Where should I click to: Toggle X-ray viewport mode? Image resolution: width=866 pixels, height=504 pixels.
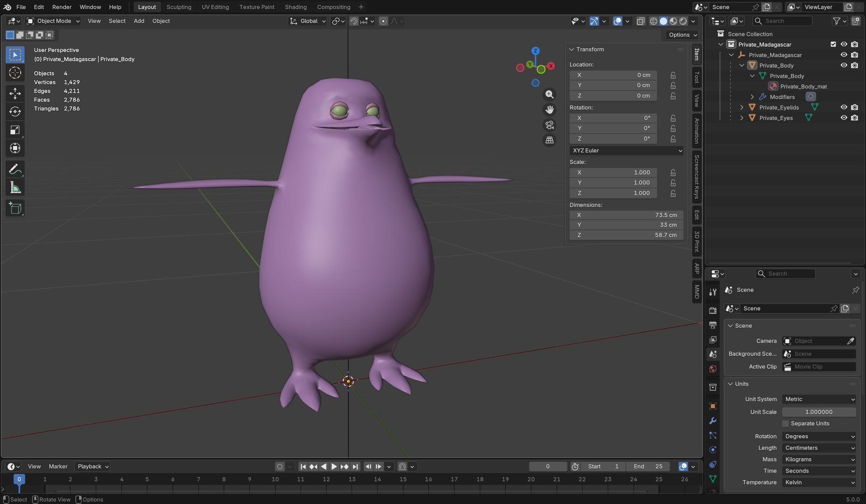[641, 21]
